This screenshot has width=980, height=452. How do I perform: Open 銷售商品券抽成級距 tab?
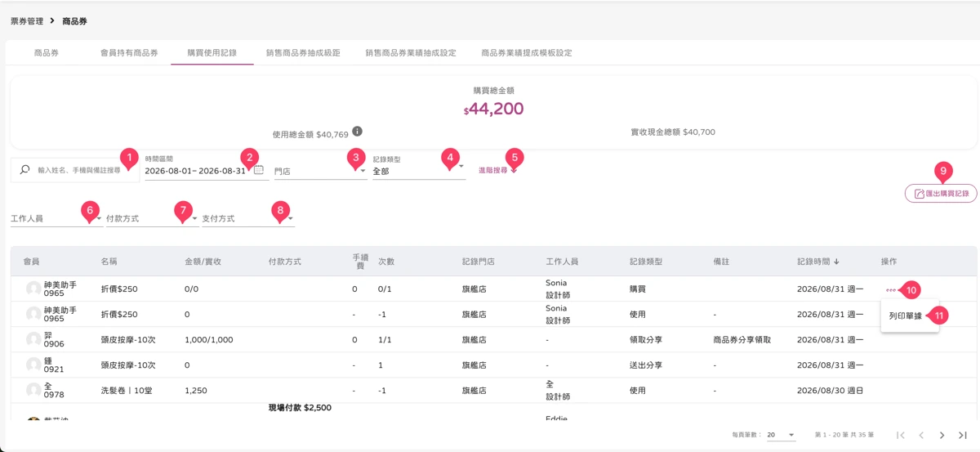pyautogui.click(x=303, y=52)
